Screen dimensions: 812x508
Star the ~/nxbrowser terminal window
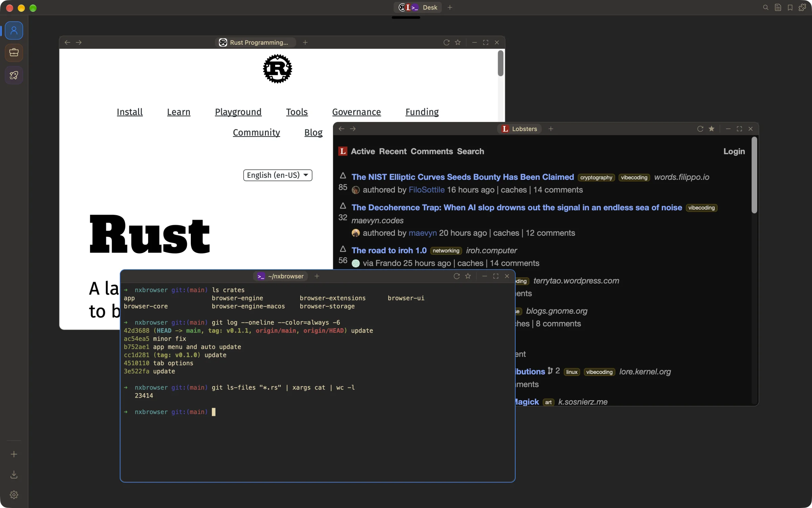(x=468, y=276)
